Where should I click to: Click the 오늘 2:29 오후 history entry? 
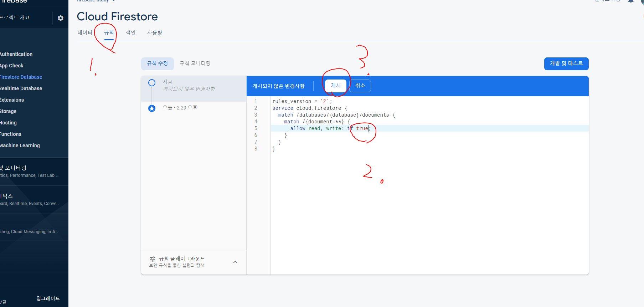click(180, 108)
